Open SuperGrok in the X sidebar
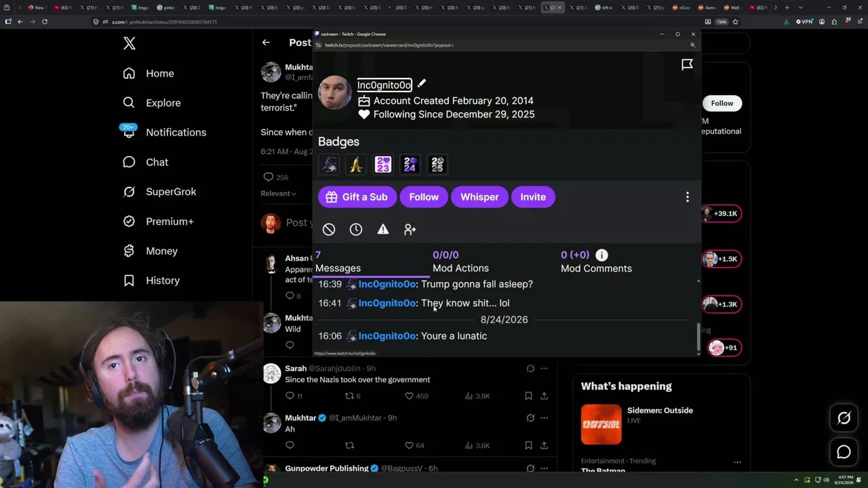This screenshot has width=868, height=488. 159,192
